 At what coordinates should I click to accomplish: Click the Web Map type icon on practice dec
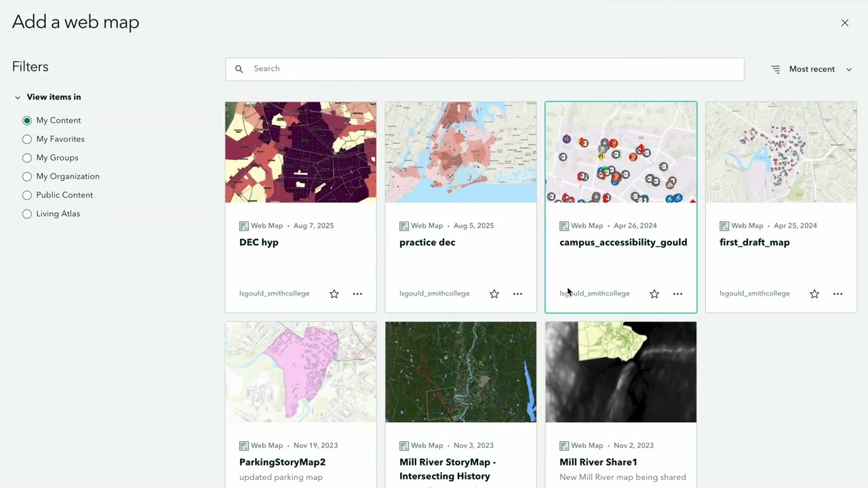click(403, 226)
